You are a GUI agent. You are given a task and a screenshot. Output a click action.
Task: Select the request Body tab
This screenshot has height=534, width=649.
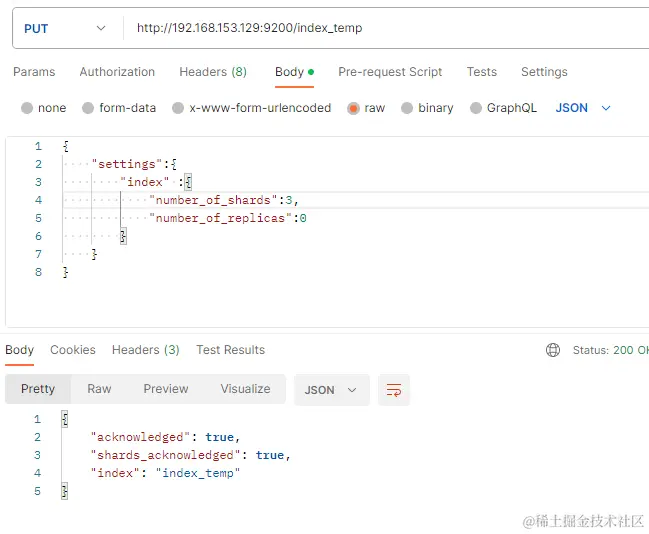tap(294, 72)
